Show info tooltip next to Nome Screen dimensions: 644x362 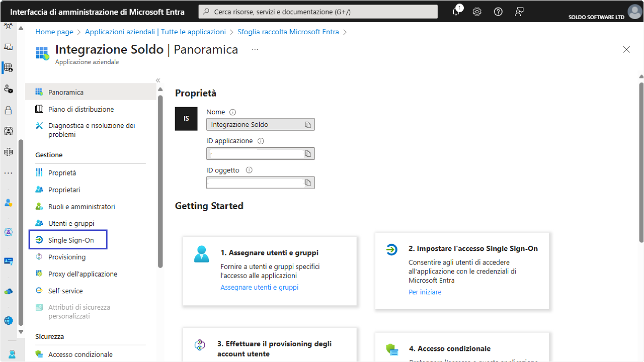pyautogui.click(x=233, y=112)
